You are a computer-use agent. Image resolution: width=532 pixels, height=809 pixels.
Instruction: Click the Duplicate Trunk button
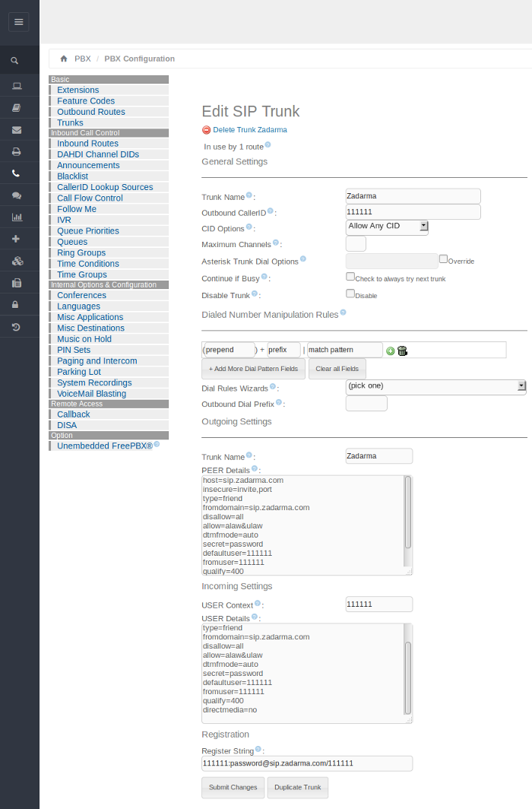pyautogui.click(x=297, y=788)
